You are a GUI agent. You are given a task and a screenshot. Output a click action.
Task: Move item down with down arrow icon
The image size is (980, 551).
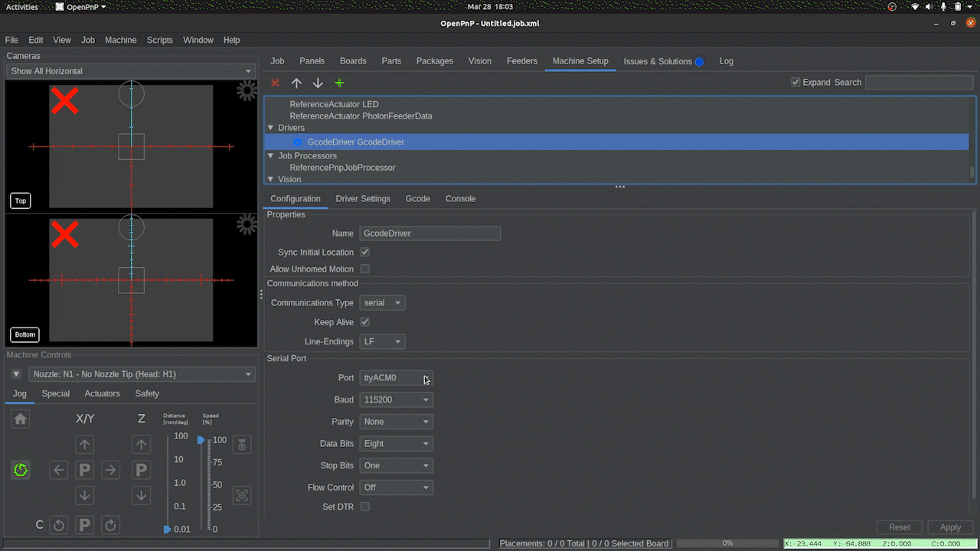(318, 83)
